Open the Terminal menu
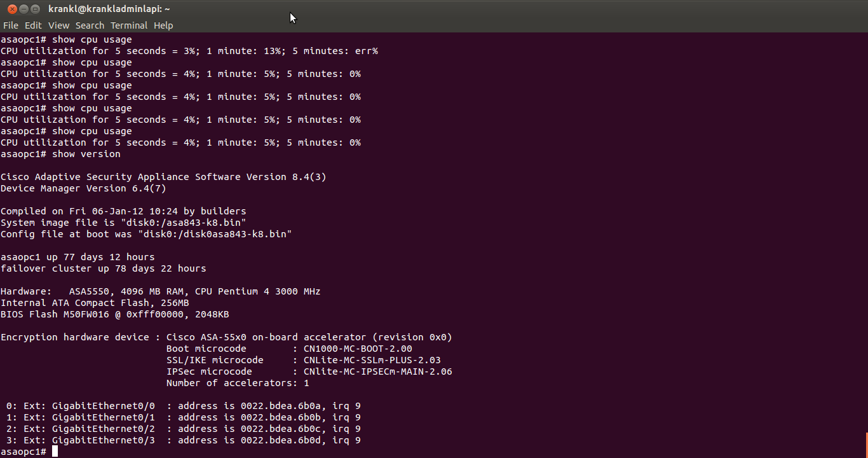868x458 pixels. tap(129, 25)
